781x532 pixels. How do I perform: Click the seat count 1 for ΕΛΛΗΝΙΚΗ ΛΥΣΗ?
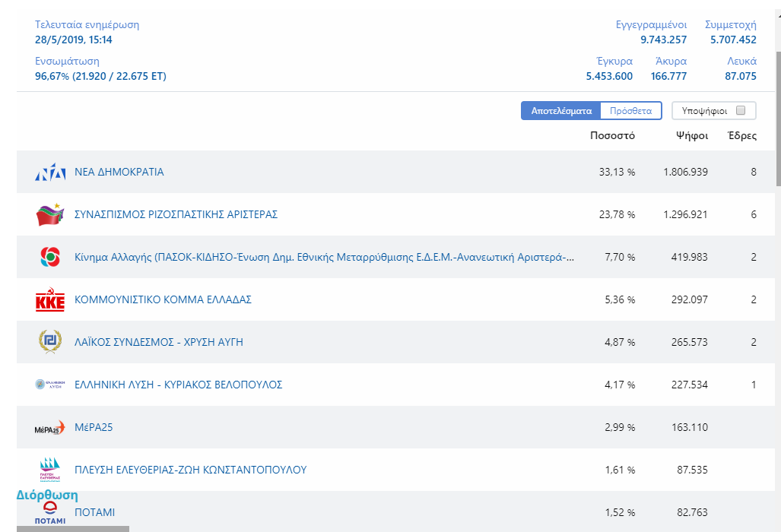pyautogui.click(x=754, y=385)
